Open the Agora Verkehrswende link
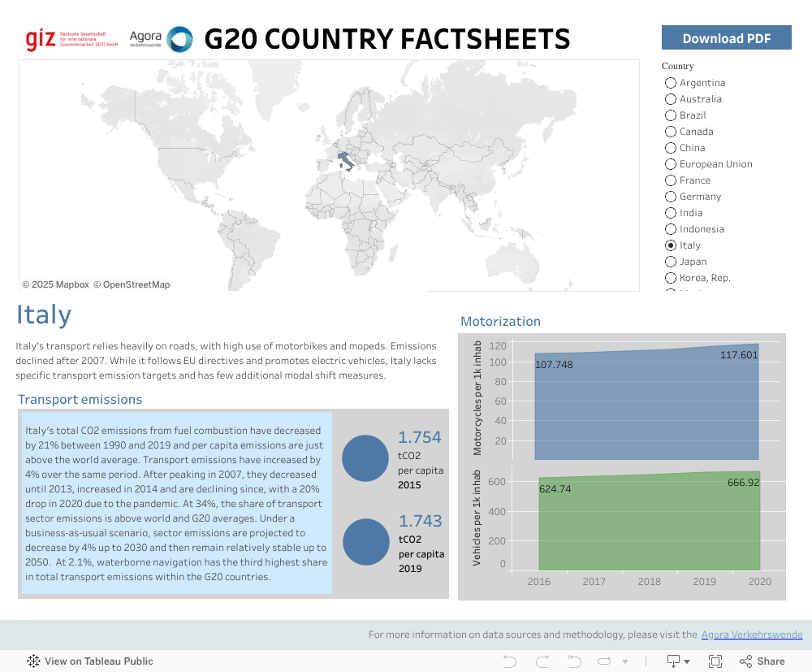 tap(752, 634)
